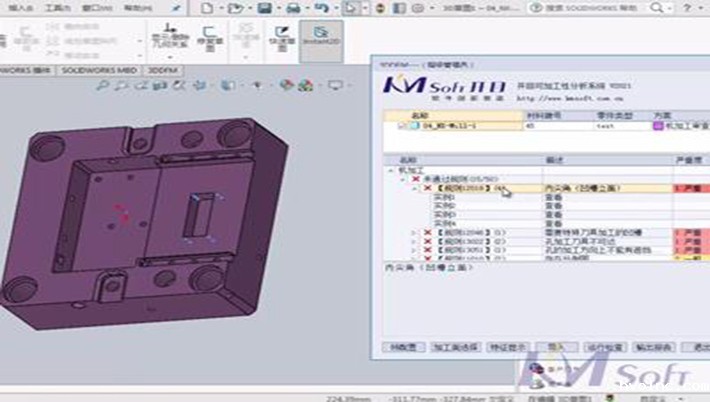The width and height of the screenshot is (710, 402).
Task: Open the Hide/Show Items icon
Action: click(x=257, y=85)
